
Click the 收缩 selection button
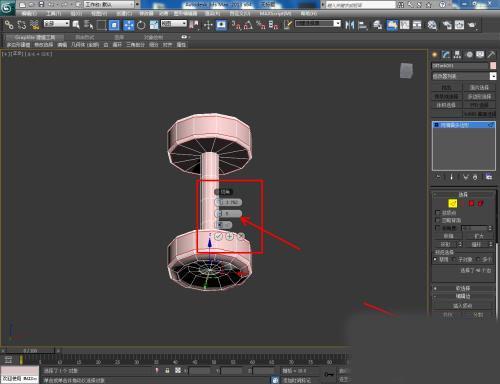click(x=448, y=236)
